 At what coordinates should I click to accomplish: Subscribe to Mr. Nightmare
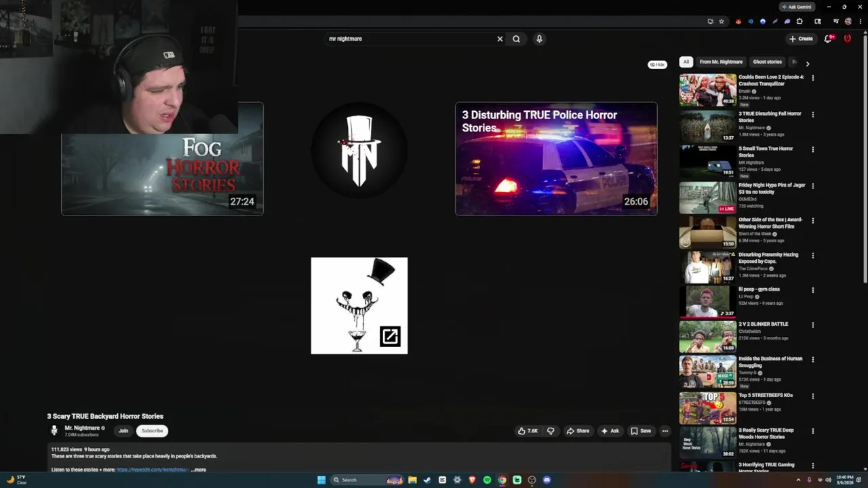point(152,431)
